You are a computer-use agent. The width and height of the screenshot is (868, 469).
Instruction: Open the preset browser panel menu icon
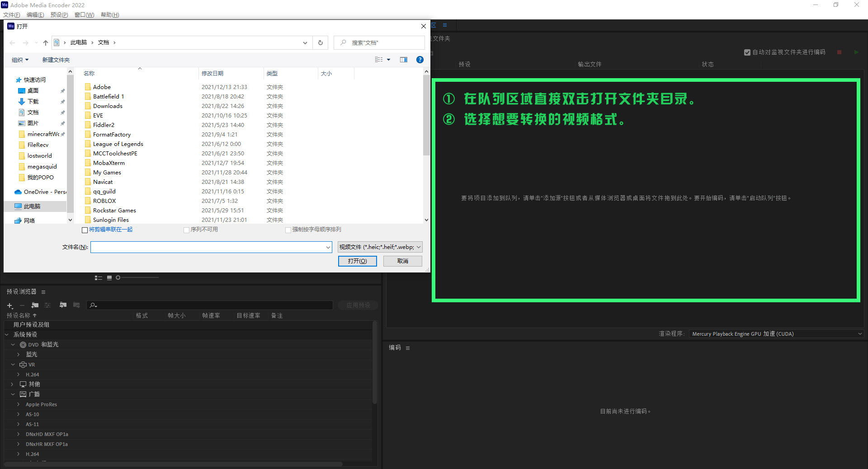(x=43, y=292)
